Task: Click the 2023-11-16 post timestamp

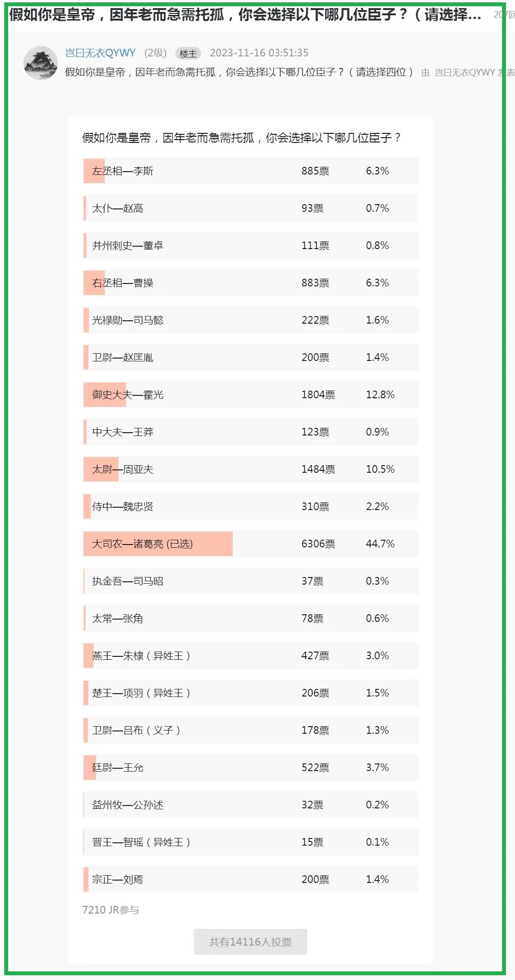Action: 259,53
